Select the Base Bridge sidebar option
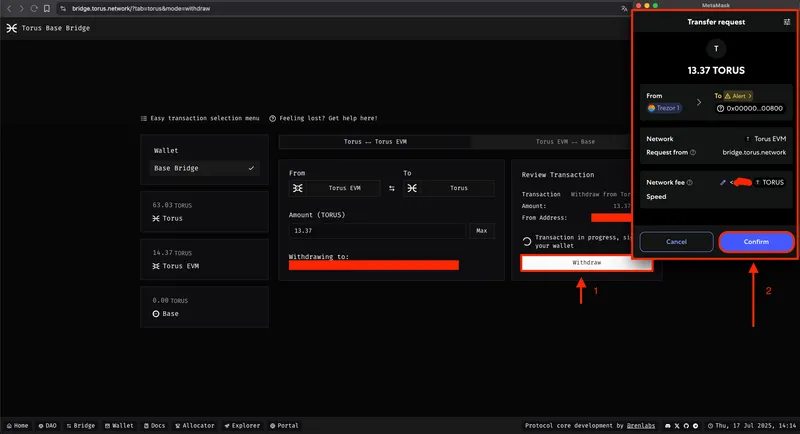 click(x=204, y=168)
